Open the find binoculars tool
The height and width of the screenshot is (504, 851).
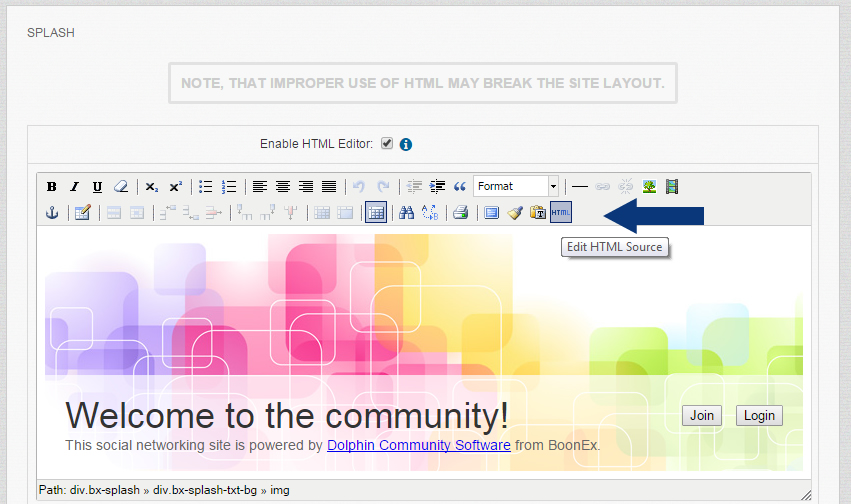tap(406, 212)
